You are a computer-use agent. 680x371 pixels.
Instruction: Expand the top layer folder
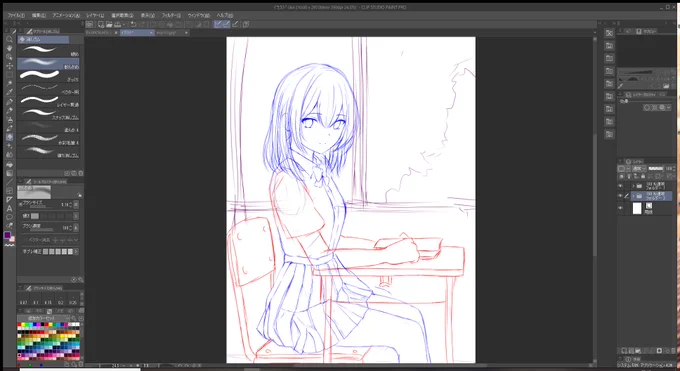click(633, 186)
